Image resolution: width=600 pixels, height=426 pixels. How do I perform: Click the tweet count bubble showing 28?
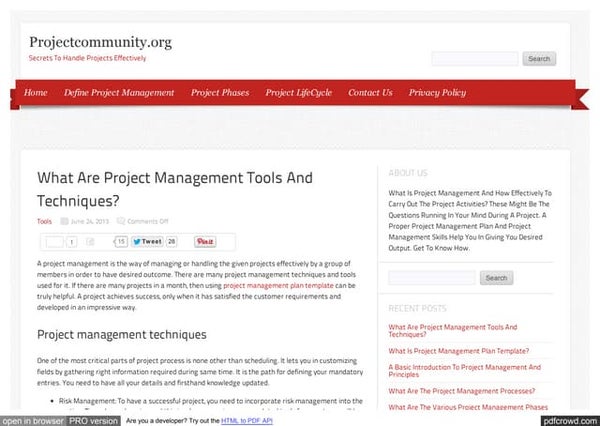click(x=172, y=242)
